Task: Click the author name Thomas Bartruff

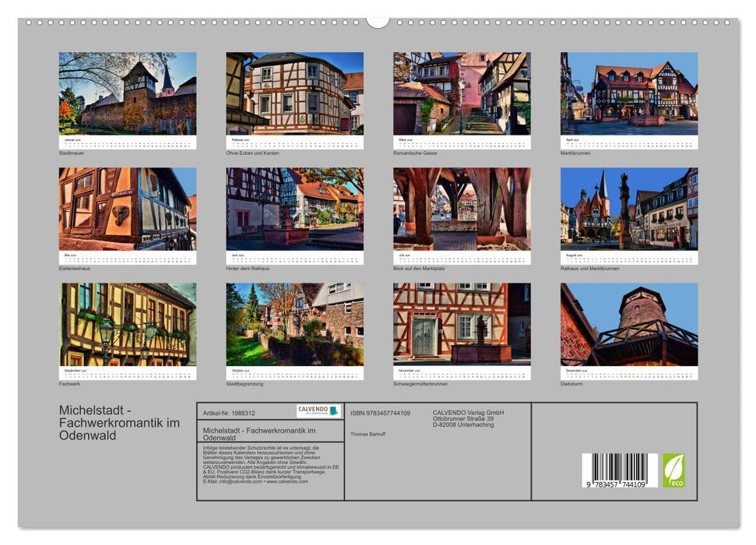Action: click(367, 434)
